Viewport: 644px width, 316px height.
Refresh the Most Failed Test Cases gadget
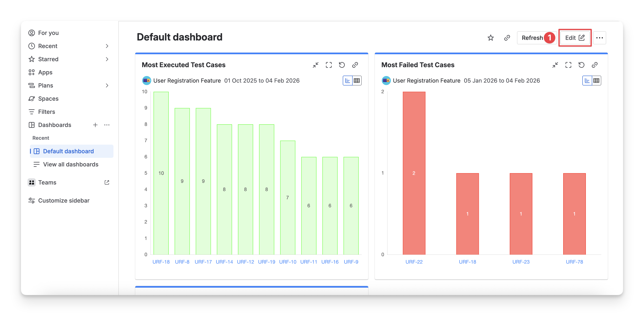tap(581, 65)
